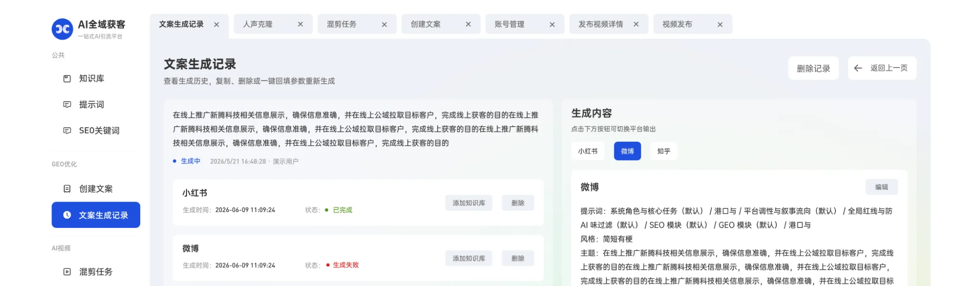Select the 文案生成记录 tab

pyautogui.click(x=189, y=24)
